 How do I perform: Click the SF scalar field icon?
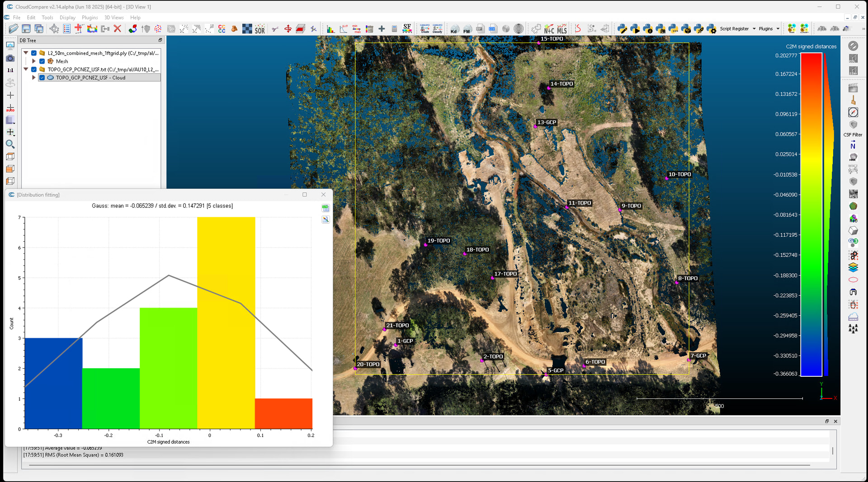point(407,29)
